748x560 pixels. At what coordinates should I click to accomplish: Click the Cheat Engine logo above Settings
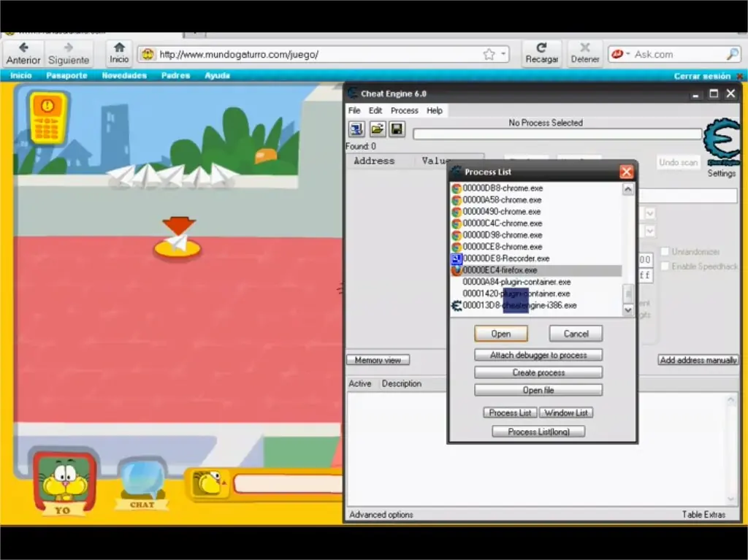(722, 142)
